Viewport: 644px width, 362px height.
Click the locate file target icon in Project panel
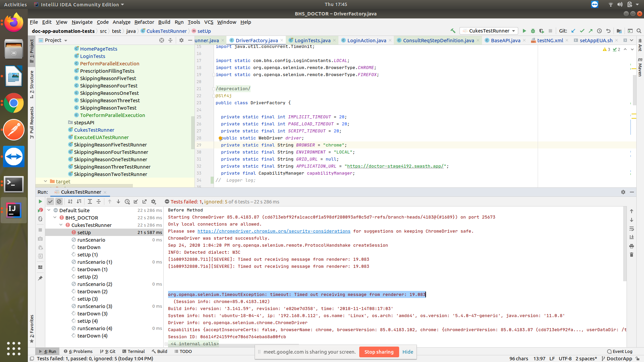(162, 40)
